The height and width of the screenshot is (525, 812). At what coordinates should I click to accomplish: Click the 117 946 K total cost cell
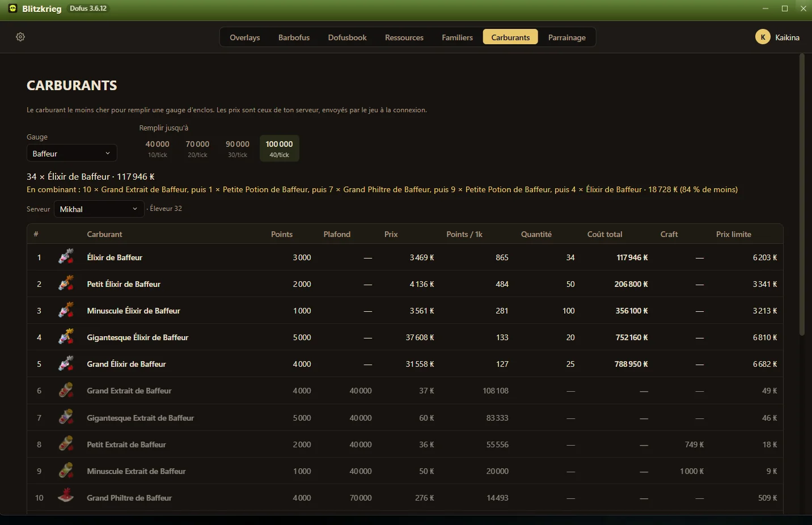[632, 257]
